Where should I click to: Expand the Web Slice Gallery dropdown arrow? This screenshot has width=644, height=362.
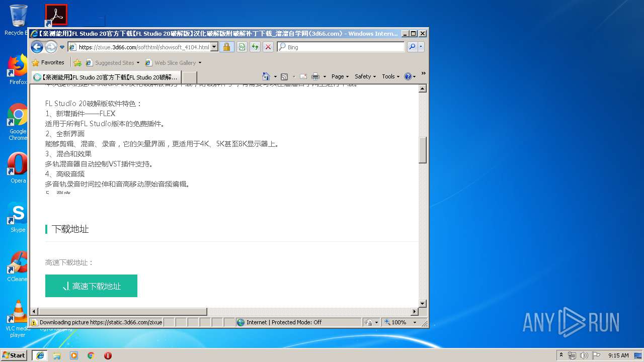click(x=200, y=63)
